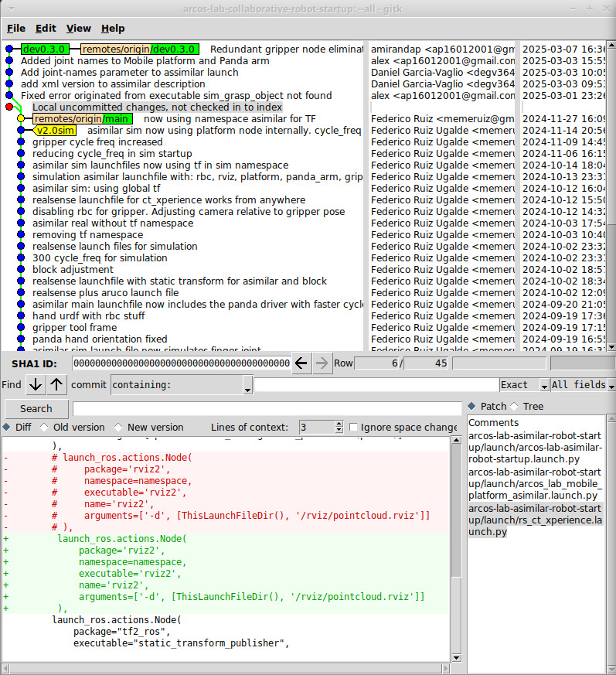Select the Old version radio button
Screen dimensions: 616x675
point(44,427)
